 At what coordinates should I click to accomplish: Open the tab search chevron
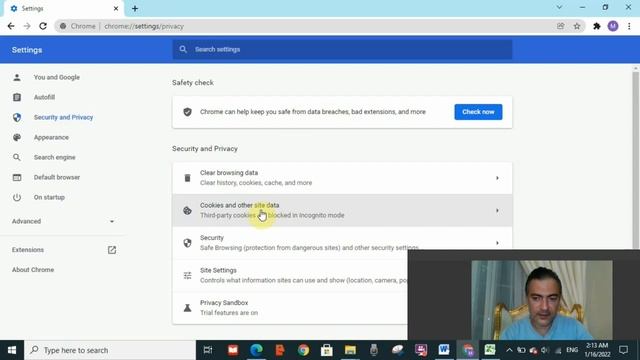[x=559, y=7]
